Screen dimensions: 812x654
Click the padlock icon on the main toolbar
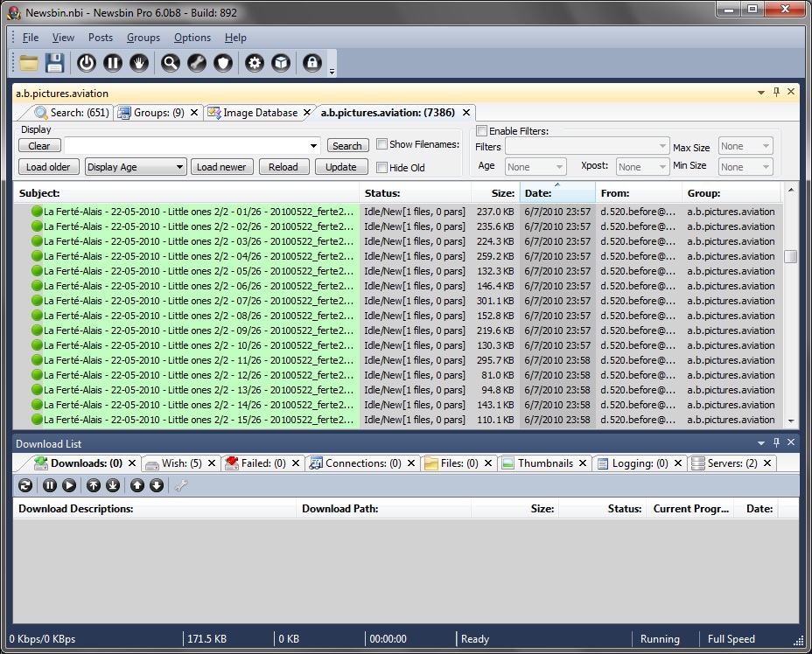311,62
